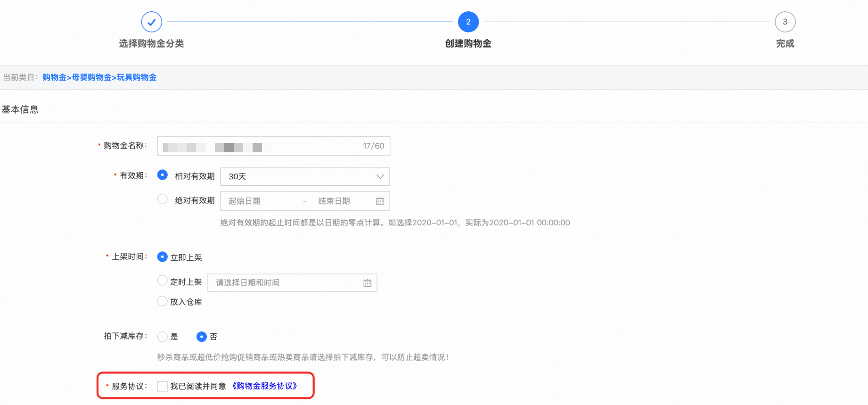Screen dimensions: 868x405
Task: Click the 选择购物金分类 step label
Action: click(x=152, y=43)
